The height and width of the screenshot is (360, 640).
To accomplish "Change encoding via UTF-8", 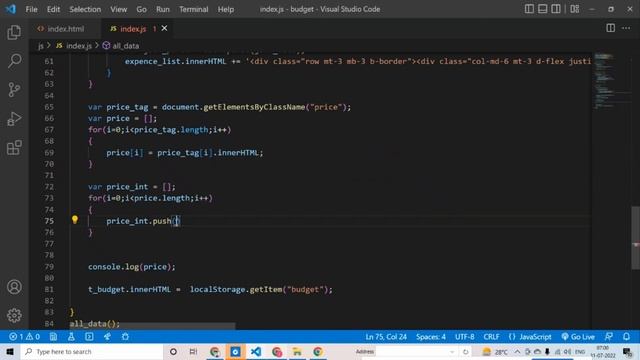I will (x=464, y=337).
